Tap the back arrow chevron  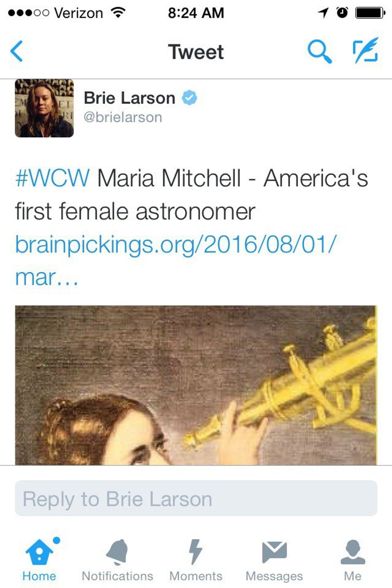(16, 51)
